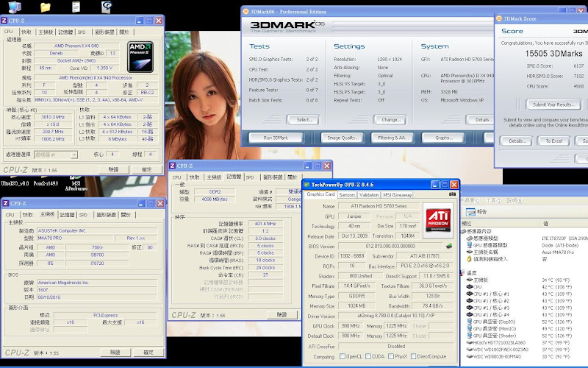Click Select... under Tests

pyautogui.click(x=304, y=120)
